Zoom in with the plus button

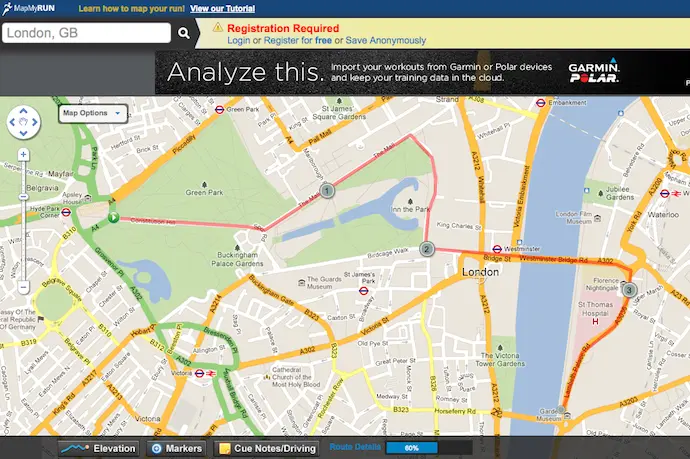tap(23, 155)
